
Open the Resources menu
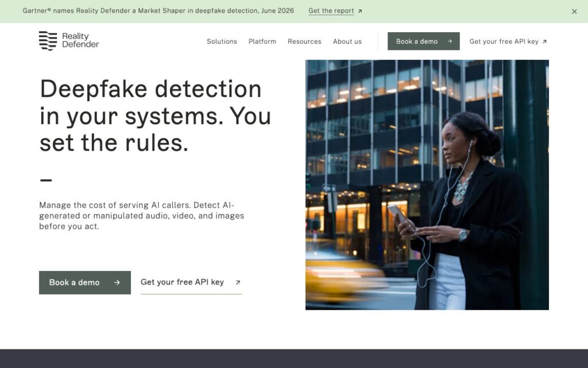(x=304, y=41)
